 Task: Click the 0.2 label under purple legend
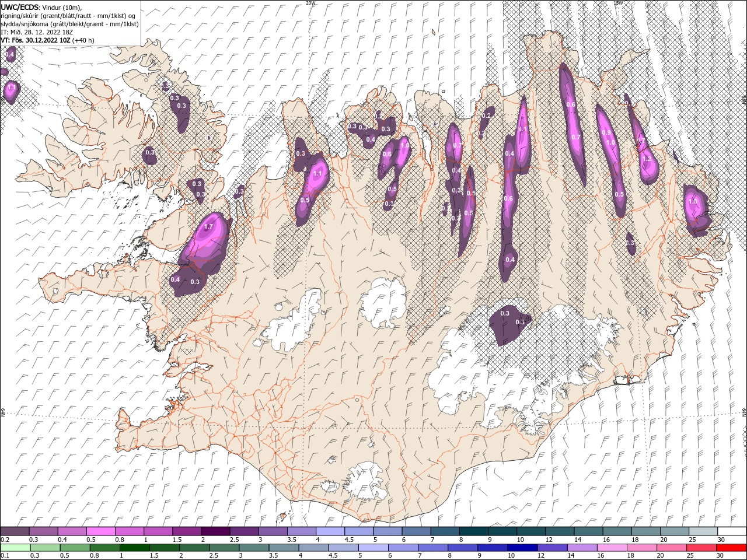click(5, 540)
